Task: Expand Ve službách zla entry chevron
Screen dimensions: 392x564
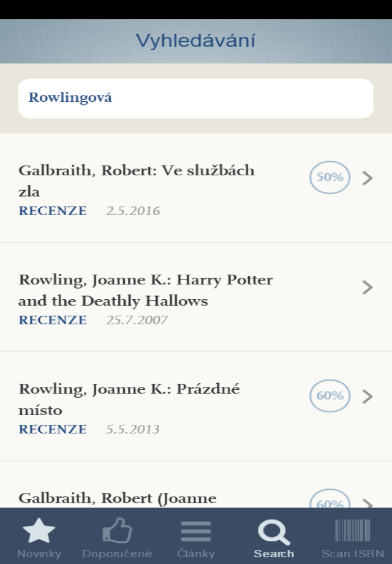Action: click(367, 178)
